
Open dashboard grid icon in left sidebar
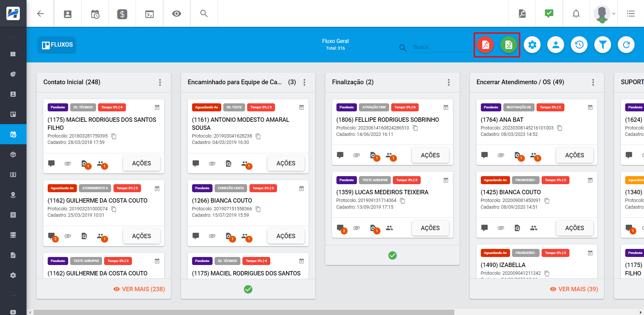pos(13,54)
